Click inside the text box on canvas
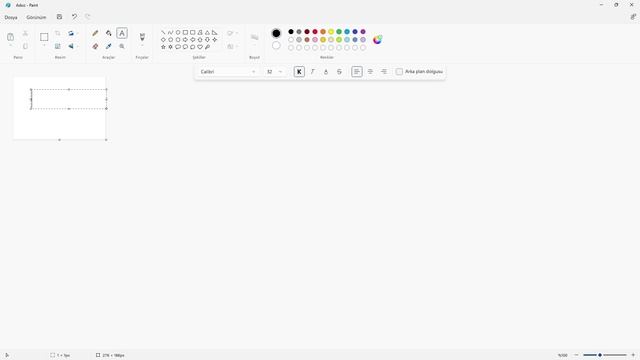This screenshot has width=640, height=360. tap(69, 99)
